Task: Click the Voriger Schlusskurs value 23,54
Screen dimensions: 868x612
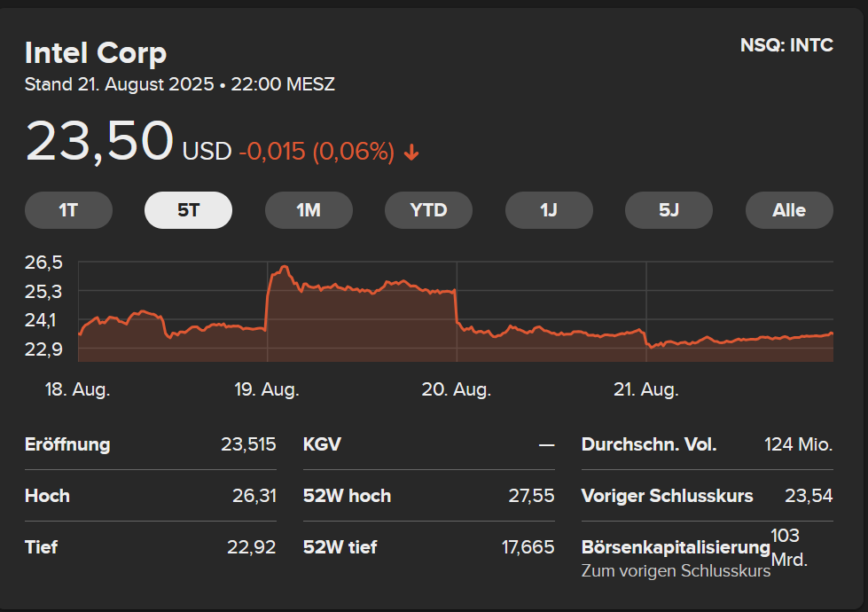Action: (809, 496)
